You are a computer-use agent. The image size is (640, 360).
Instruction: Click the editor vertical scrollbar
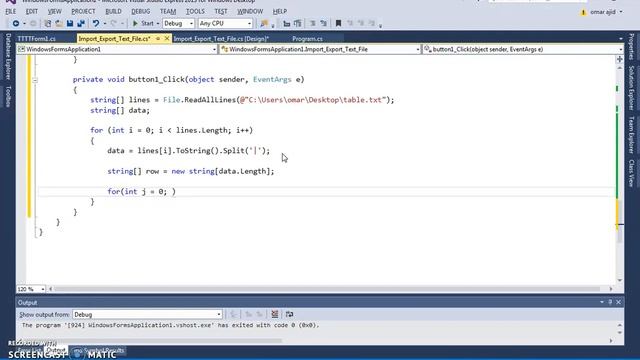(620, 173)
